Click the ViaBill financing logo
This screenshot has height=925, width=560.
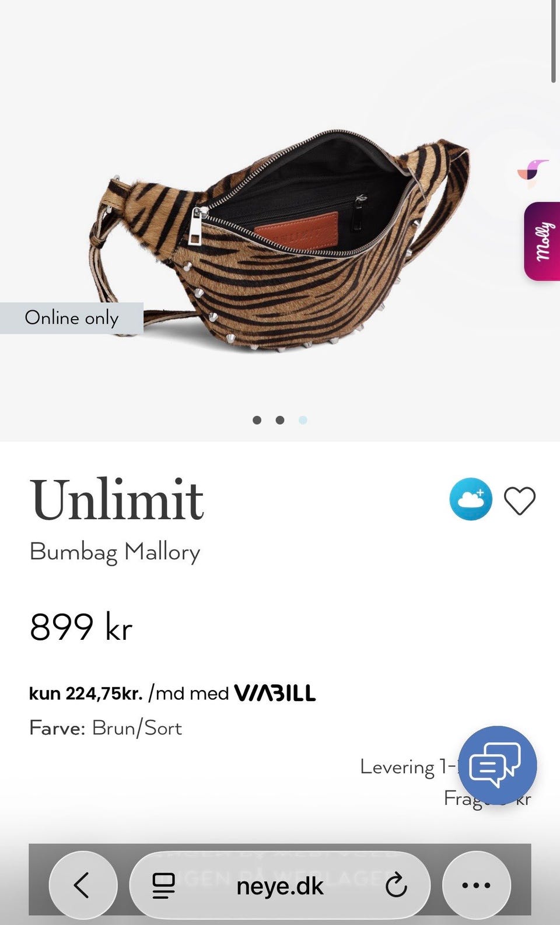(x=275, y=693)
